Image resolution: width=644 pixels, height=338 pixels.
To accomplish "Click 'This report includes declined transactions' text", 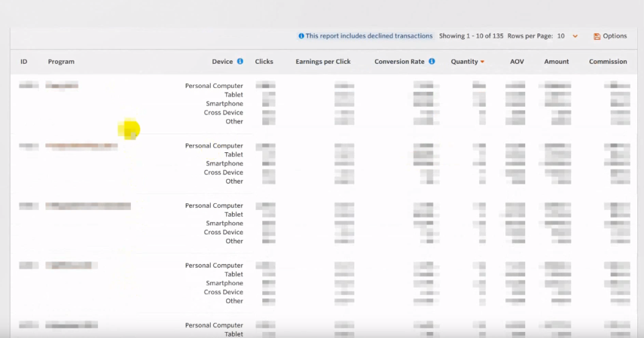I will pos(369,36).
